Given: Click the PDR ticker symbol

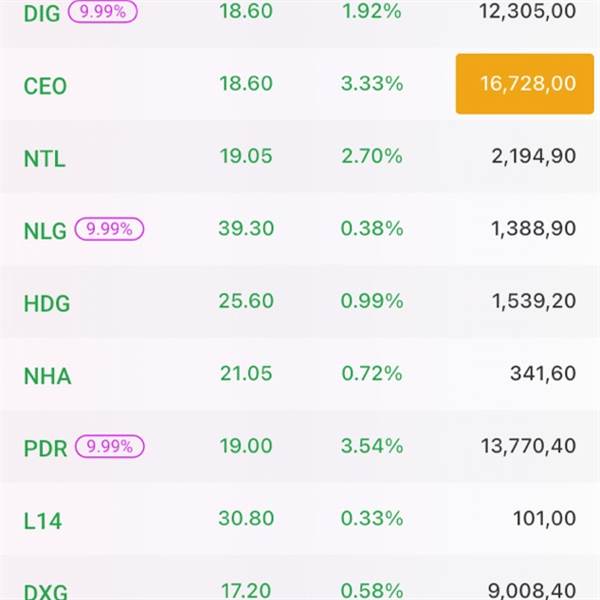Looking at the screenshot, I should point(45,448).
